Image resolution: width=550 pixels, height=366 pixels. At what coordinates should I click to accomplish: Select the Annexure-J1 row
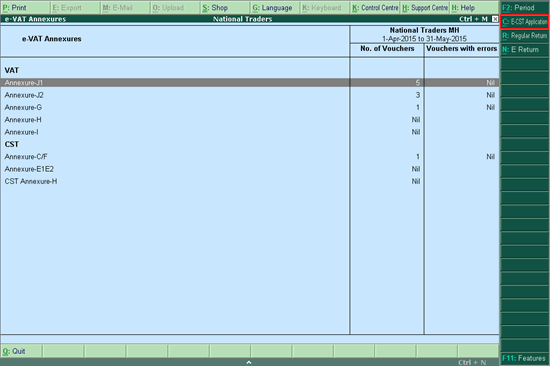249,83
